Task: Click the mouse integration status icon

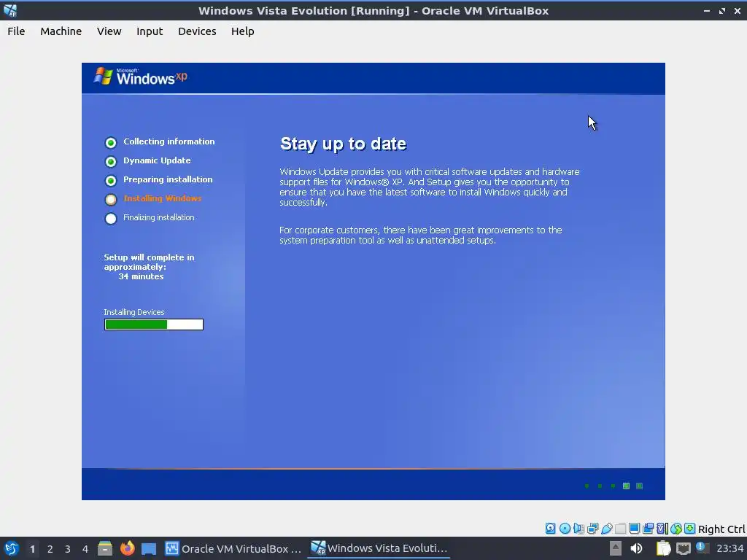Action: pos(676,528)
